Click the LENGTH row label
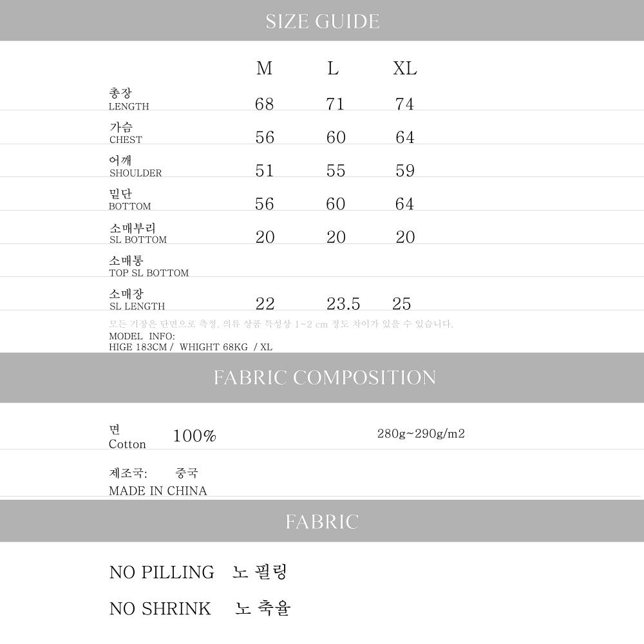 pyautogui.click(x=129, y=106)
